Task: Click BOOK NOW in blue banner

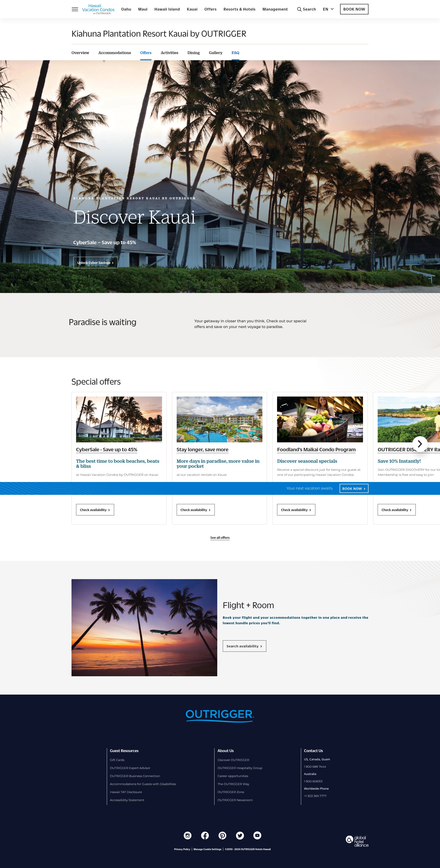Action: tap(354, 488)
